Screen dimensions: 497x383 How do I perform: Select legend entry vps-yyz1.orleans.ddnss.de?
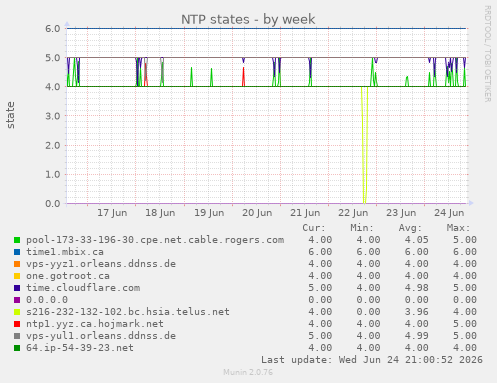point(101,264)
